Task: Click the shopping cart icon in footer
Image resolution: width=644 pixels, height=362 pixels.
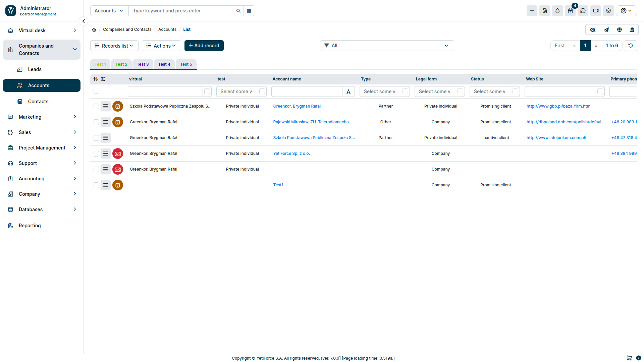Action: tap(629, 358)
